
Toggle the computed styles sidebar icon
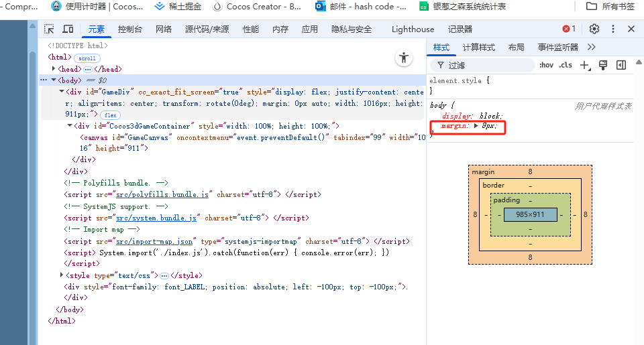(621, 65)
